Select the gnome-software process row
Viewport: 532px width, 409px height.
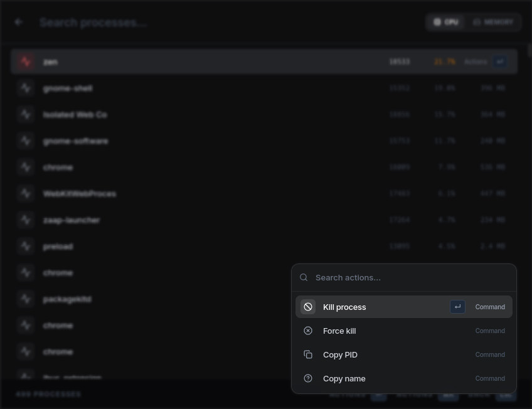click(x=264, y=141)
